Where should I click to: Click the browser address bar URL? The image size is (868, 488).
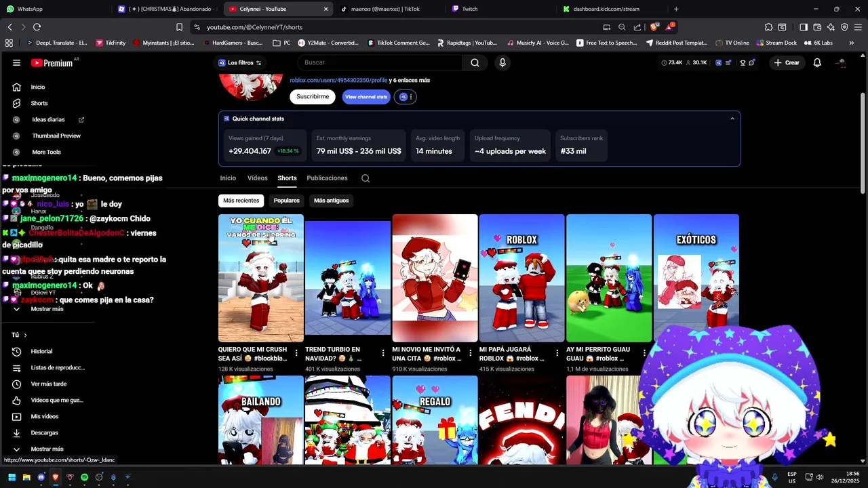(x=254, y=27)
